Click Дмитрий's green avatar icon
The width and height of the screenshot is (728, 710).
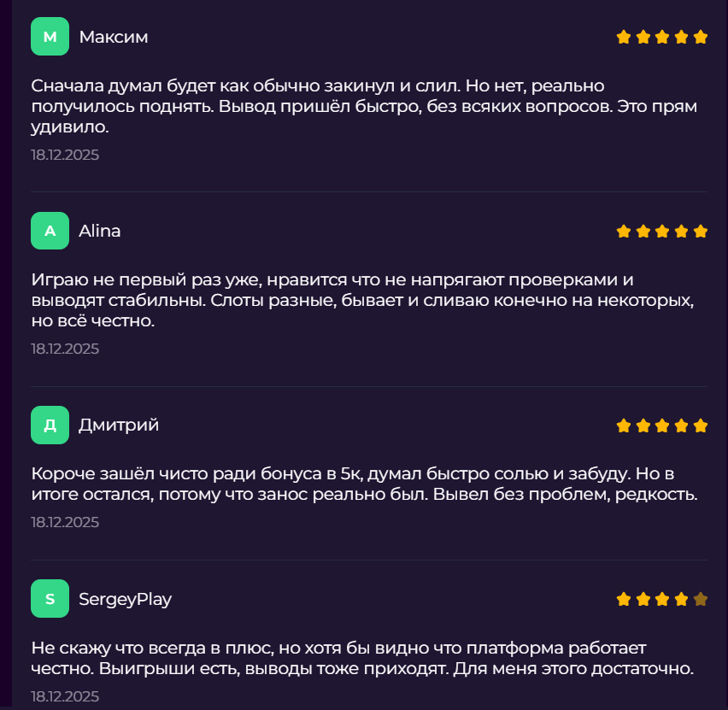point(50,425)
